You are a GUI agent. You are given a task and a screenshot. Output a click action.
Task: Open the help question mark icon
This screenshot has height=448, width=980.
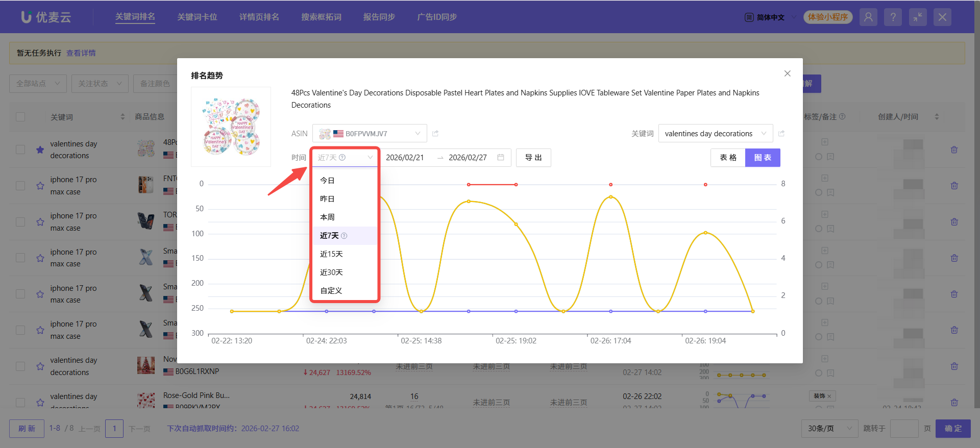[x=893, y=17]
